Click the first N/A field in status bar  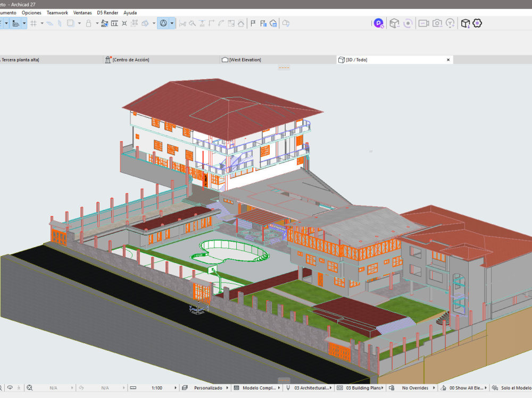coord(53,388)
